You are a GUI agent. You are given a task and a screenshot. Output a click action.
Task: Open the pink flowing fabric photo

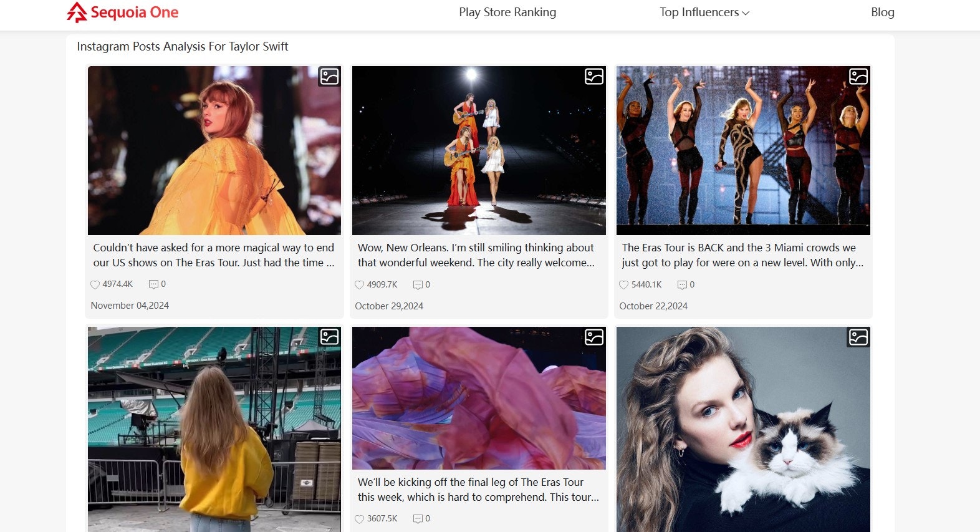tap(479, 398)
